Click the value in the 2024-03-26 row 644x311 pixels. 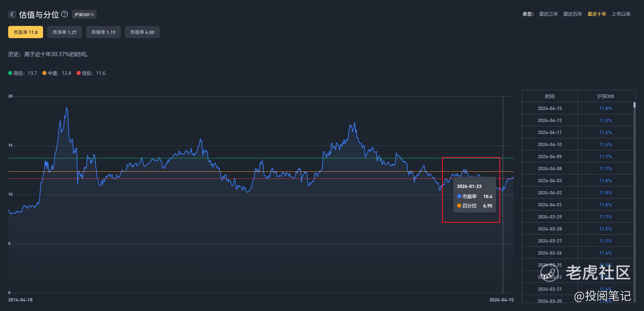(606, 253)
